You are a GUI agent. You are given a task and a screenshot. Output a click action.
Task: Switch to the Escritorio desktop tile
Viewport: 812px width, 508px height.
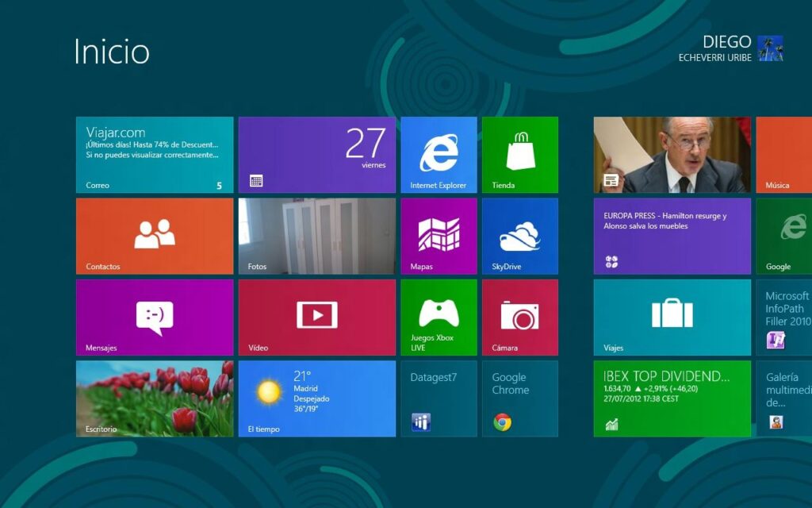153,398
